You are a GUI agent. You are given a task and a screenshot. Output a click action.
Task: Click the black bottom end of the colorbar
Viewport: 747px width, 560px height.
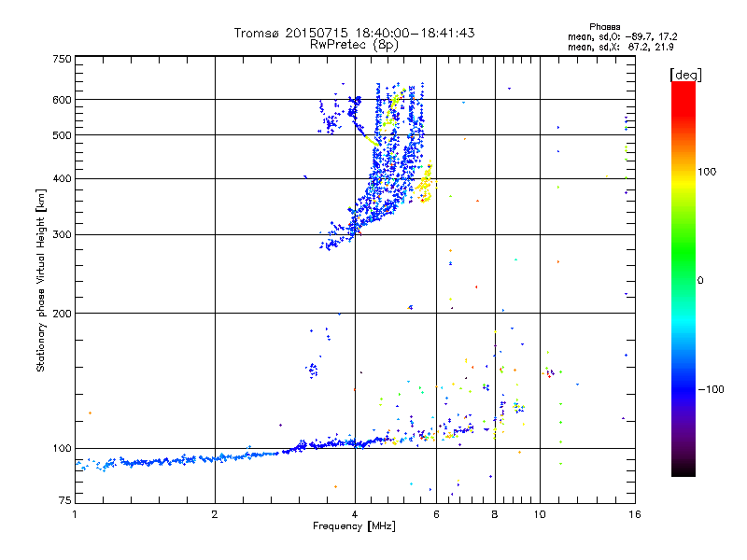(x=684, y=469)
